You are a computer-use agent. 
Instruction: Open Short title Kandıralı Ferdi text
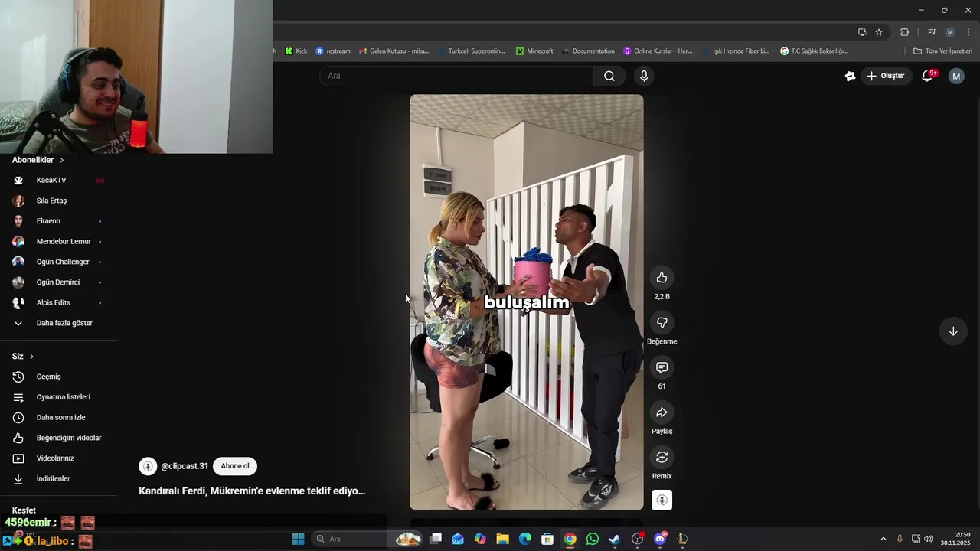click(252, 491)
